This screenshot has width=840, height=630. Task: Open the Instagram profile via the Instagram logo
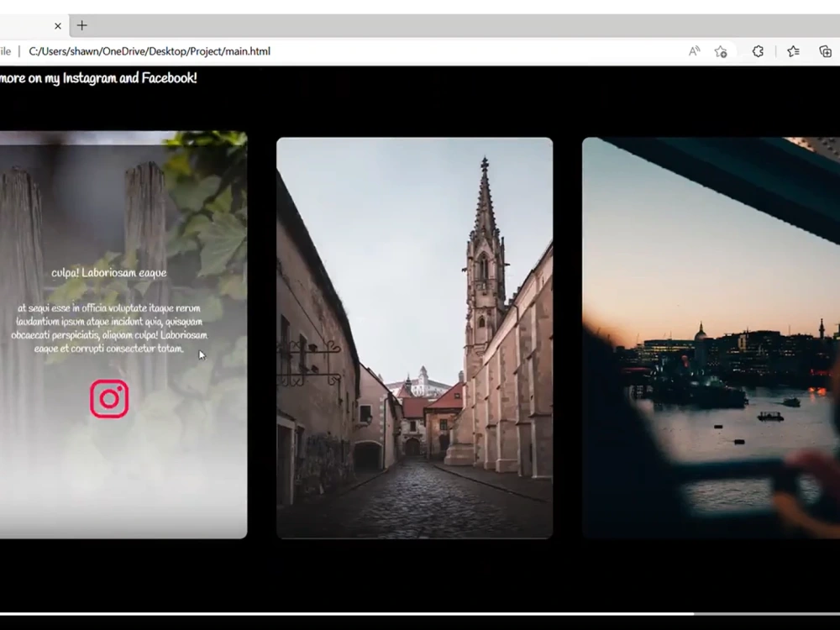tap(108, 397)
